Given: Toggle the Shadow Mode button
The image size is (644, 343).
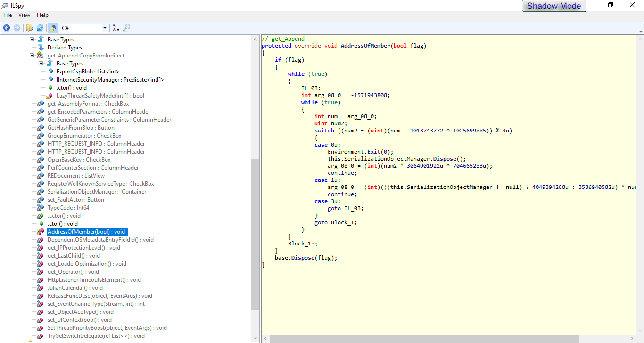Looking at the screenshot, I should click(554, 6).
